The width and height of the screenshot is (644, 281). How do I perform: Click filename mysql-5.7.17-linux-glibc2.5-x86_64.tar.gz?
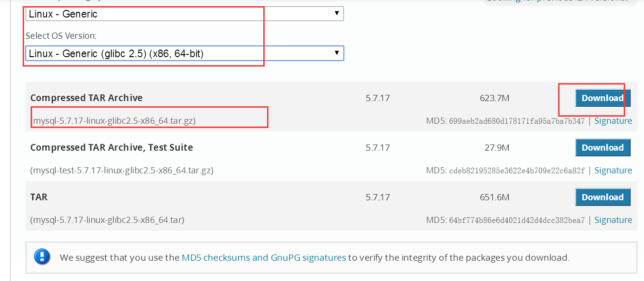113,121
